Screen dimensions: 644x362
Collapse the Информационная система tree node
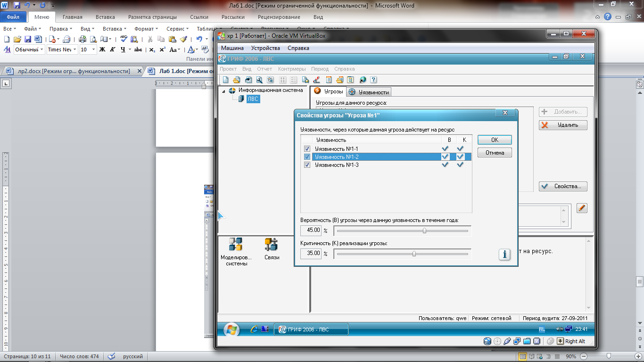click(x=223, y=90)
